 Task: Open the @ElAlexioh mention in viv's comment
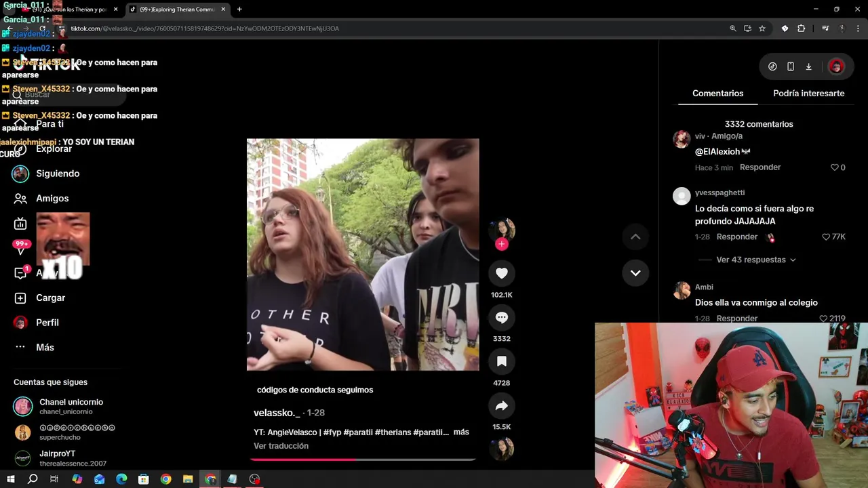pyautogui.click(x=717, y=152)
